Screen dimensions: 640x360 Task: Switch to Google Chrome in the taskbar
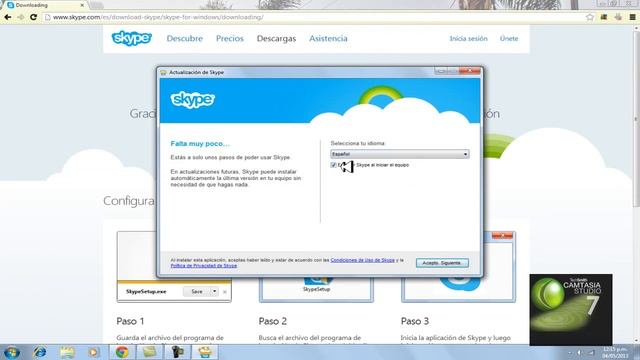click(122, 352)
